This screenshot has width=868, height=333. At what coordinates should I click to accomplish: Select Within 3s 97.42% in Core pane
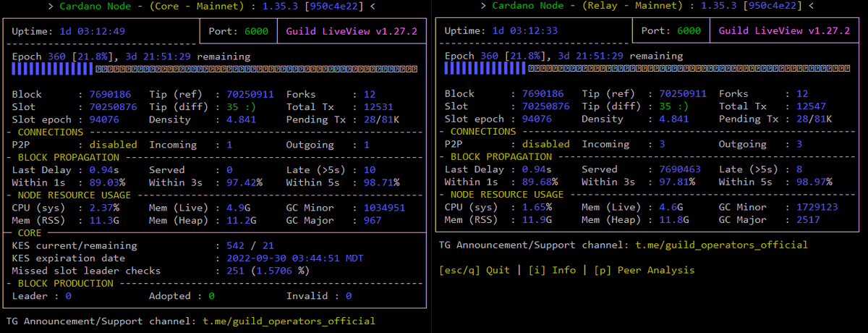tap(244, 182)
